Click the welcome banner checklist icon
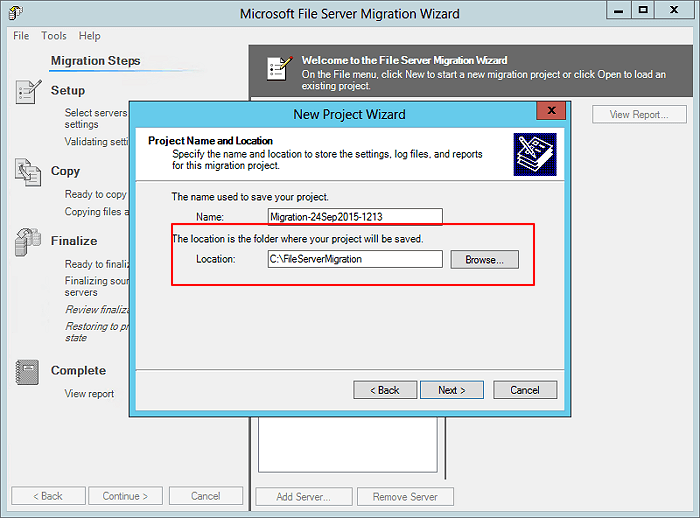This screenshot has height=518, width=700. [x=277, y=67]
